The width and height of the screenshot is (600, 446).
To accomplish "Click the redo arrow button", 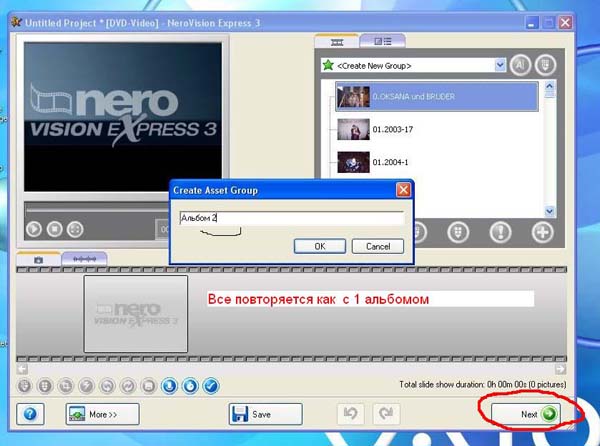I will 386,413.
